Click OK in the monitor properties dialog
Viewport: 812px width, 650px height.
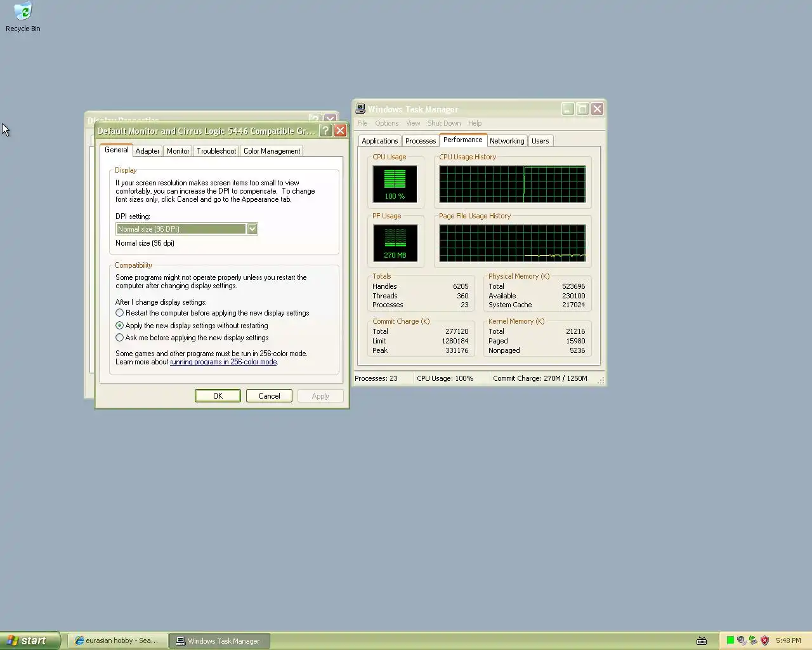(218, 396)
